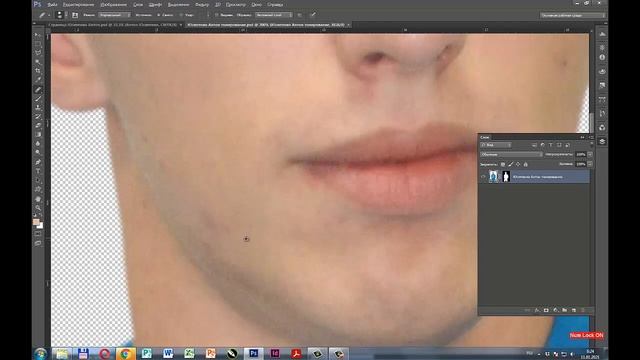The width and height of the screenshot is (640, 360).
Task: Set the foreground color swatch
Action: tap(36, 222)
